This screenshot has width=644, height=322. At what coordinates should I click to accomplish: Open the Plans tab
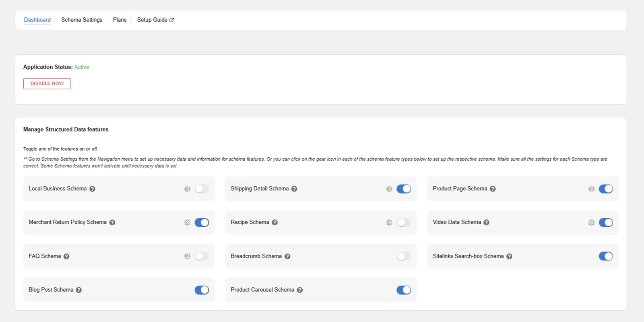120,20
